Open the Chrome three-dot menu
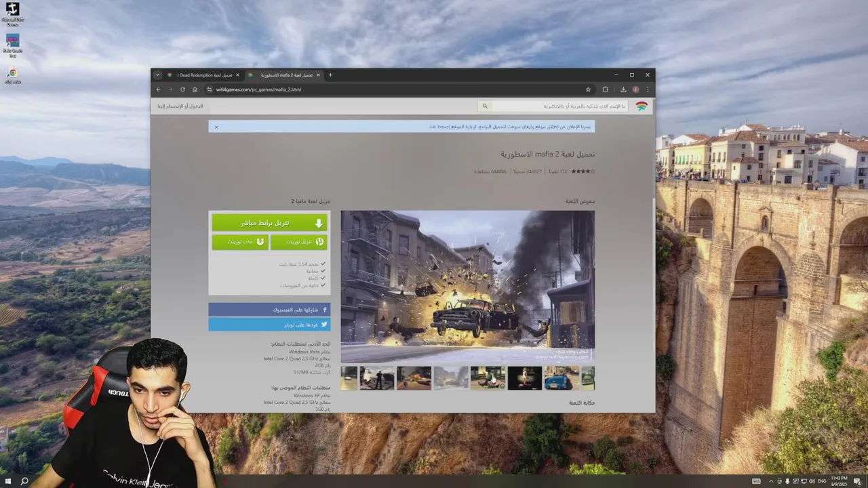The height and width of the screenshot is (488, 868). click(648, 89)
